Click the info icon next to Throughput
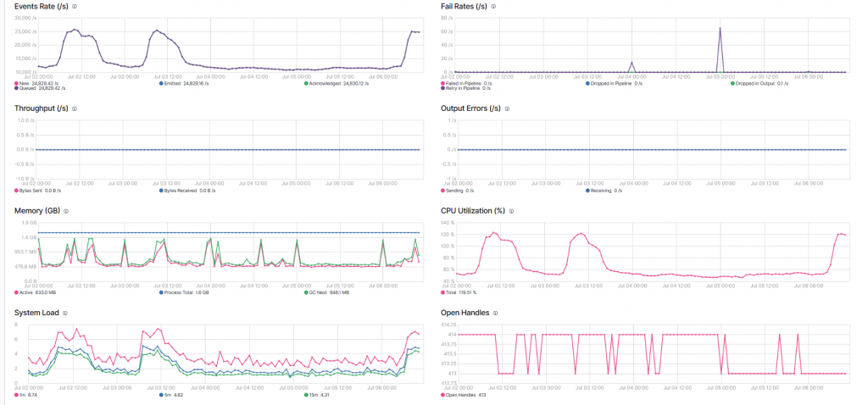Viewport: 868px width, 405px height. [x=74, y=108]
